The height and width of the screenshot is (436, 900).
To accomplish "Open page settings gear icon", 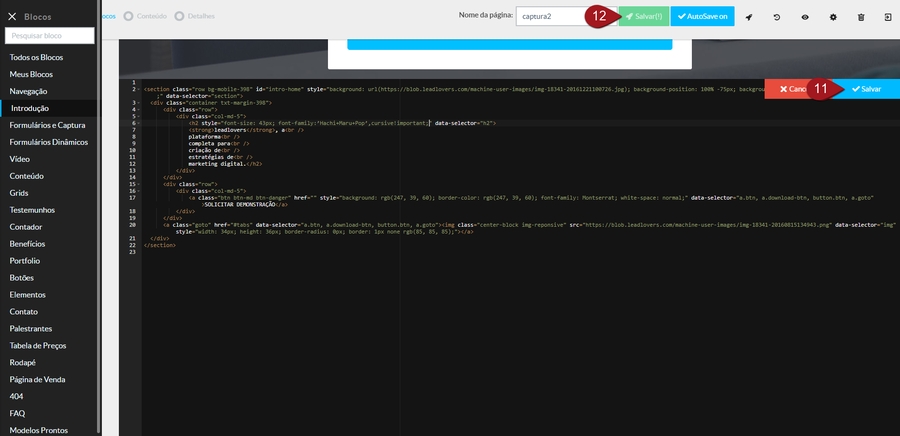I will click(x=833, y=17).
